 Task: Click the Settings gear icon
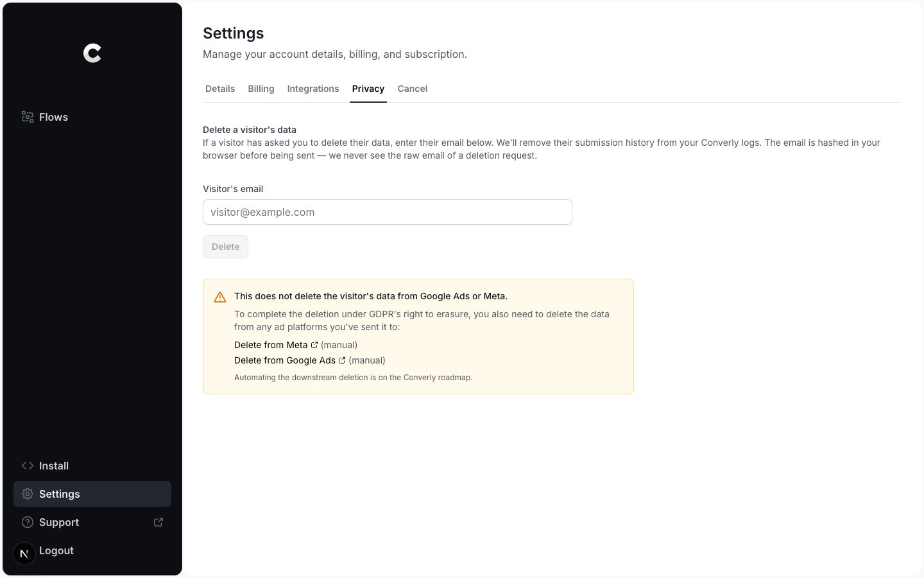pyautogui.click(x=28, y=494)
